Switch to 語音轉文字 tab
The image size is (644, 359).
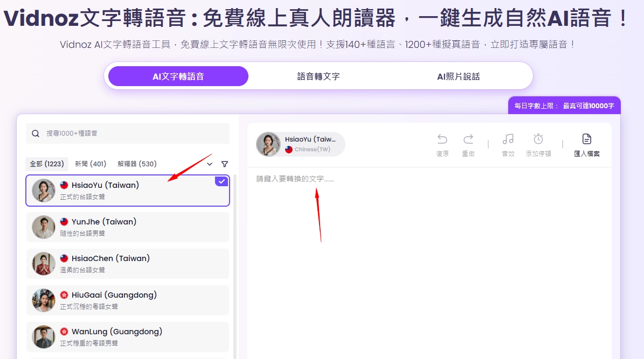pyautogui.click(x=318, y=76)
